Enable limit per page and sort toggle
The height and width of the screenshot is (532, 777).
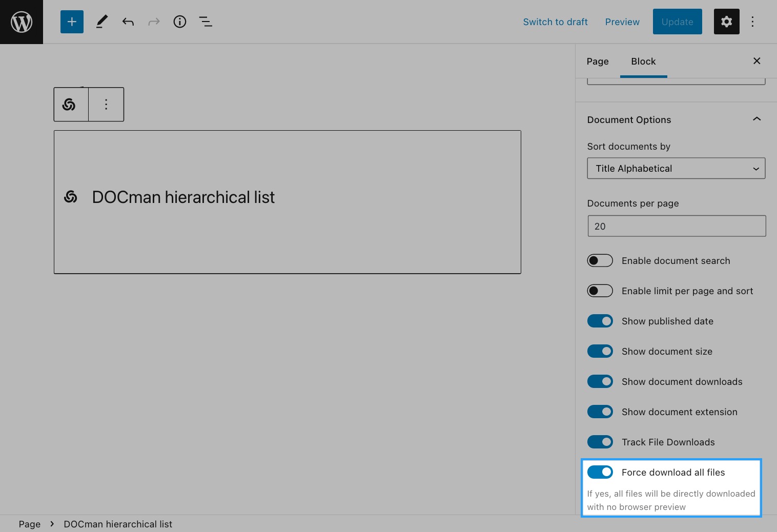pos(600,291)
